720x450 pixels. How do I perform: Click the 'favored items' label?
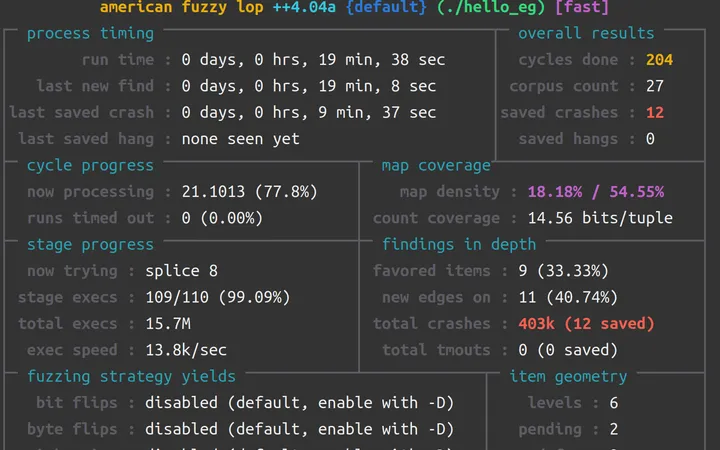[x=431, y=271]
